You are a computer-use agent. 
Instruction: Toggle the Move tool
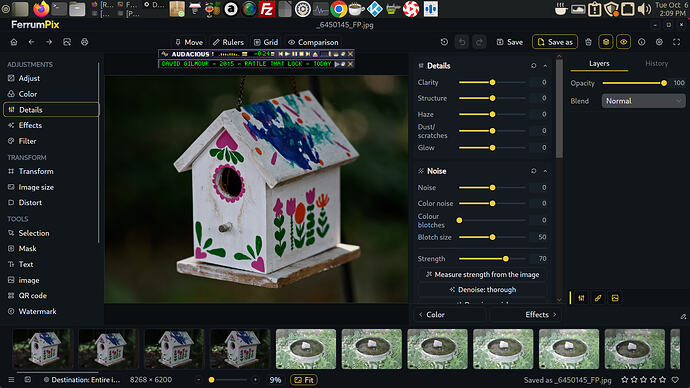189,42
